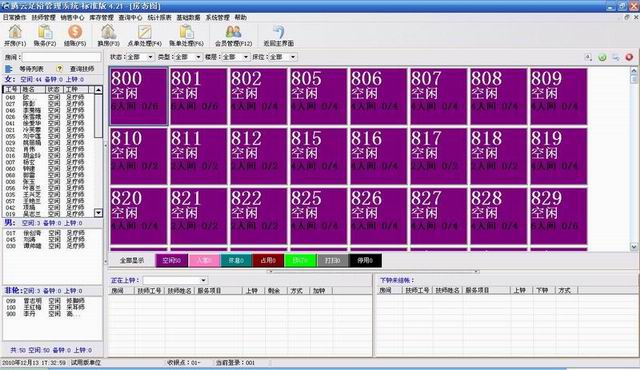Open the 技师管理 menu
The height and width of the screenshot is (370, 640).
pyautogui.click(x=44, y=18)
